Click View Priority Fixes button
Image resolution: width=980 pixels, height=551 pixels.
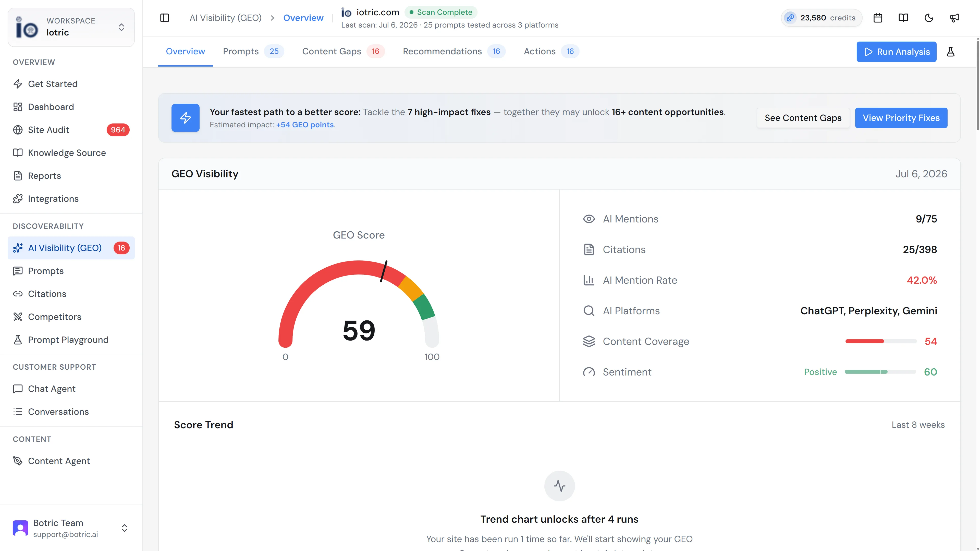(x=901, y=118)
